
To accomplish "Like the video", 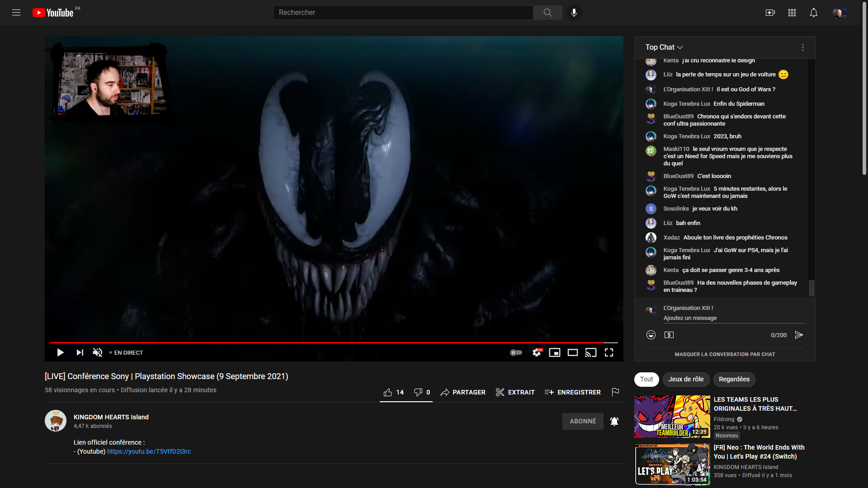I will click(x=393, y=392).
